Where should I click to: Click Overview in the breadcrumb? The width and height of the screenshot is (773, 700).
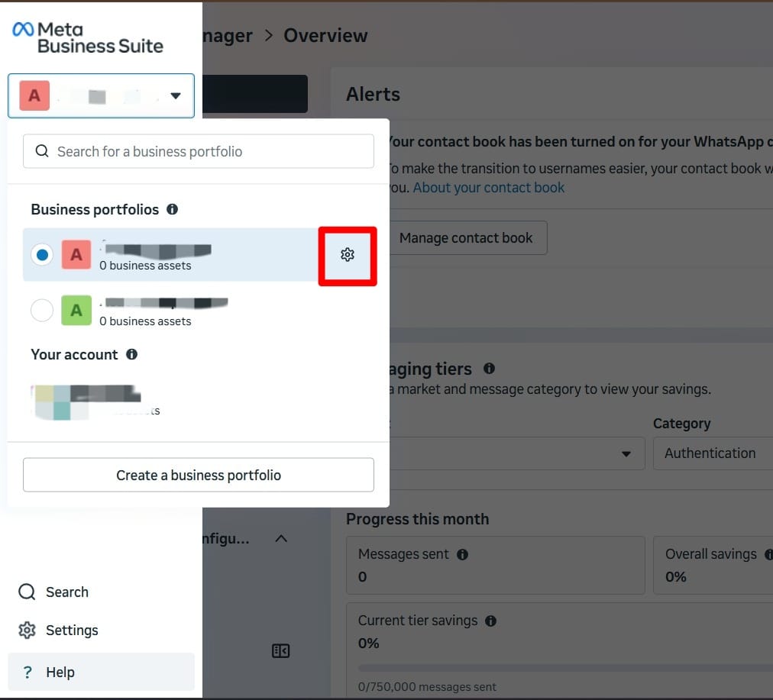click(325, 35)
